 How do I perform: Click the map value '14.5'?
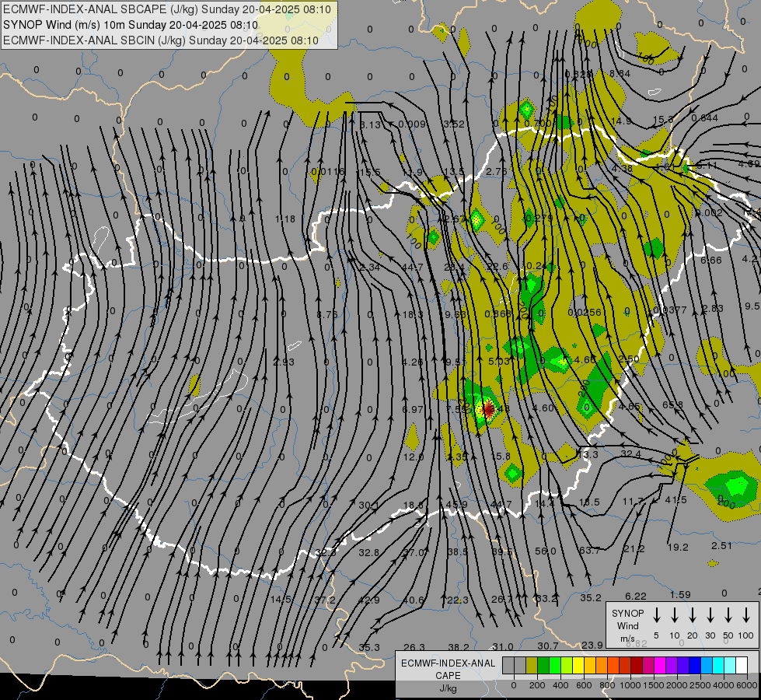[x=281, y=600]
